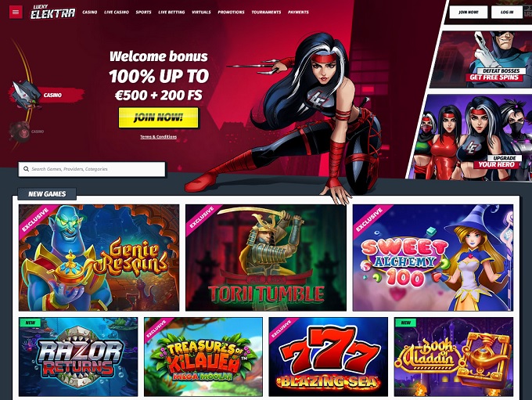Screen dimensions: 532x400
Task: Open the Defeat Bosses free spins banner
Action: pyautogui.click(x=482, y=59)
